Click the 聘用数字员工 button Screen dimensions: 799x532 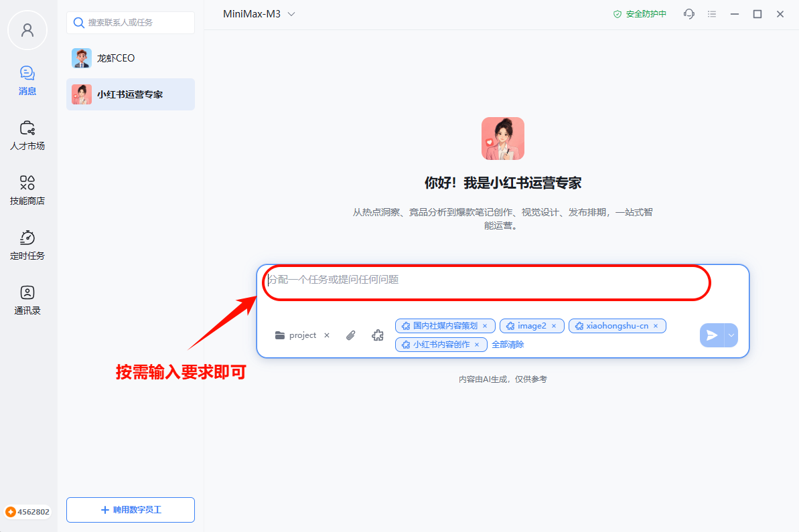click(x=131, y=510)
